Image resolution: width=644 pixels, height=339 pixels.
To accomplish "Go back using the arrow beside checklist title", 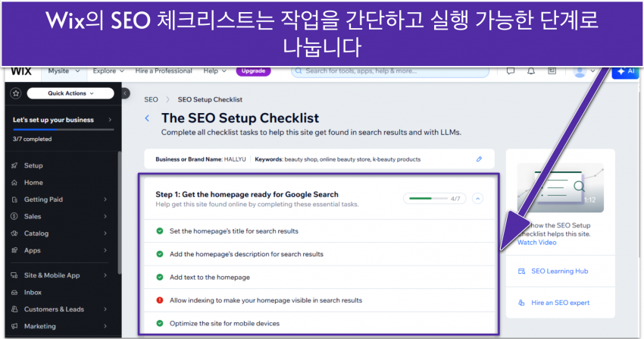I will coord(147,118).
